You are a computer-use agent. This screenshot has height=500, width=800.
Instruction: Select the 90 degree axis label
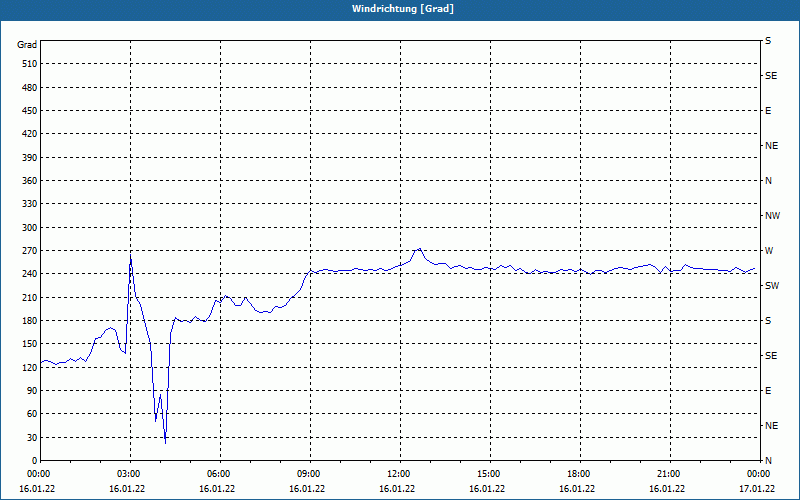click(x=32, y=391)
